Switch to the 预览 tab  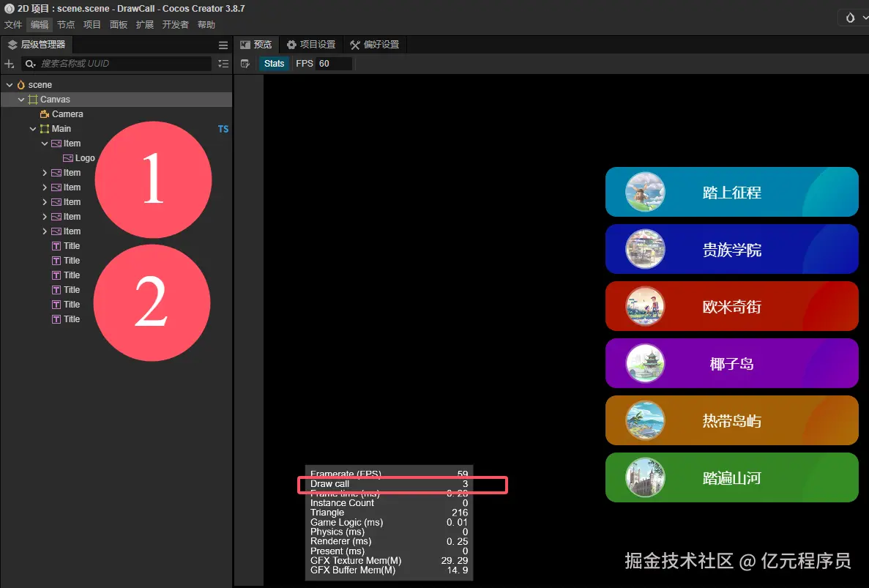tap(256, 45)
